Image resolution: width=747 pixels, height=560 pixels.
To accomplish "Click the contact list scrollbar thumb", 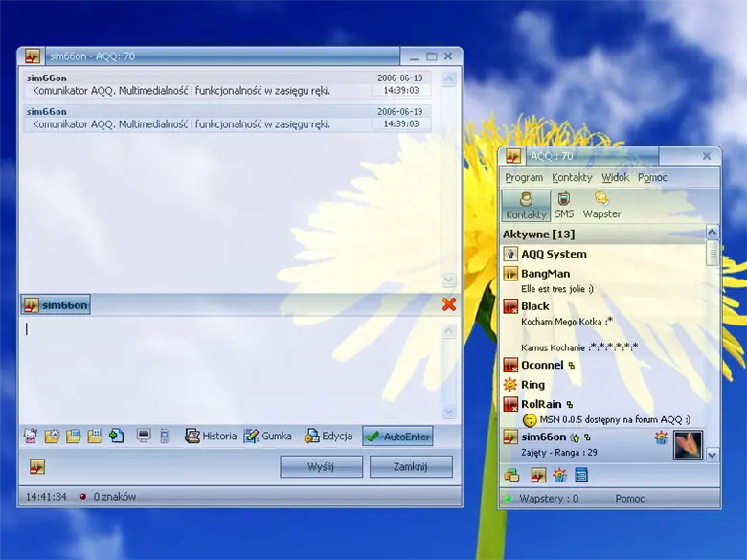I will (713, 253).
